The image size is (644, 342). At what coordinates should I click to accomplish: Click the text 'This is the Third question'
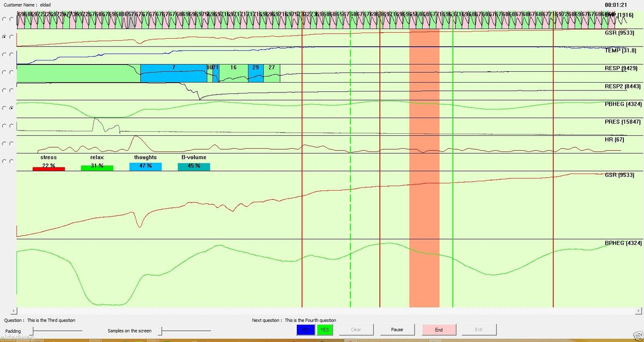click(x=51, y=320)
